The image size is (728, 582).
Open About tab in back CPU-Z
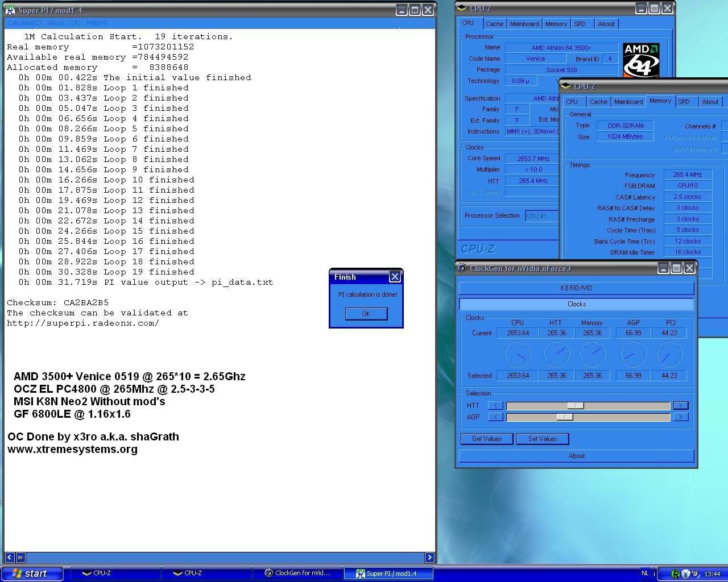pos(606,24)
